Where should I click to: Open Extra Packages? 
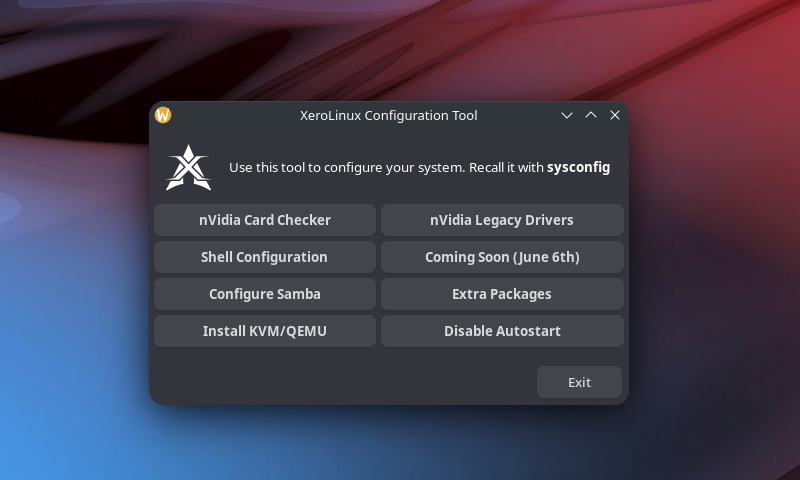point(502,294)
